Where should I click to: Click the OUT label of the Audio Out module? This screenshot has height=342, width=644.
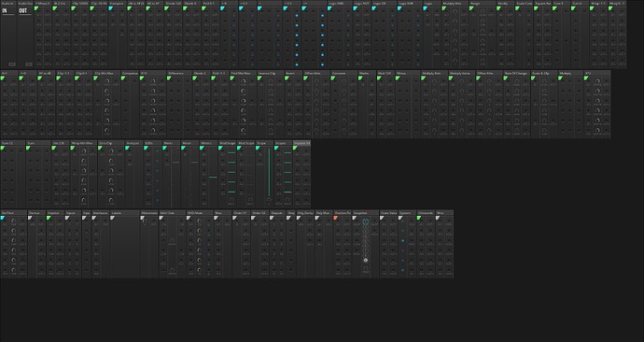pyautogui.click(x=22, y=10)
